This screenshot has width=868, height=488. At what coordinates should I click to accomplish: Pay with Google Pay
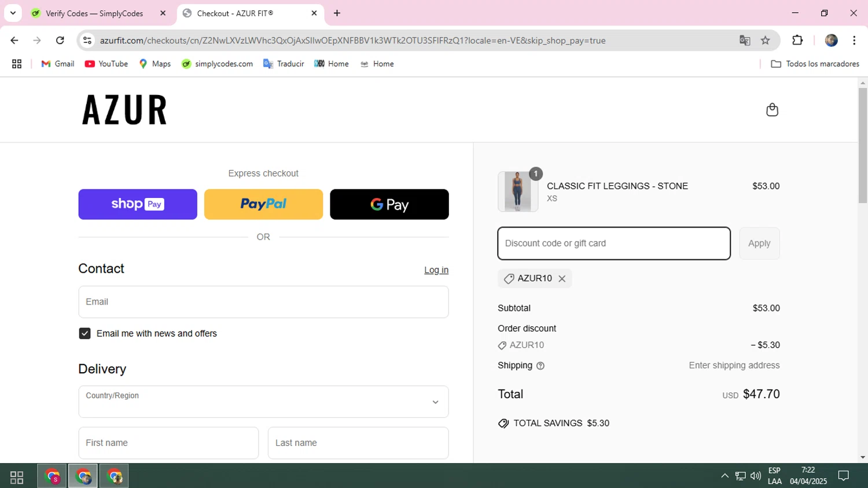tap(389, 204)
